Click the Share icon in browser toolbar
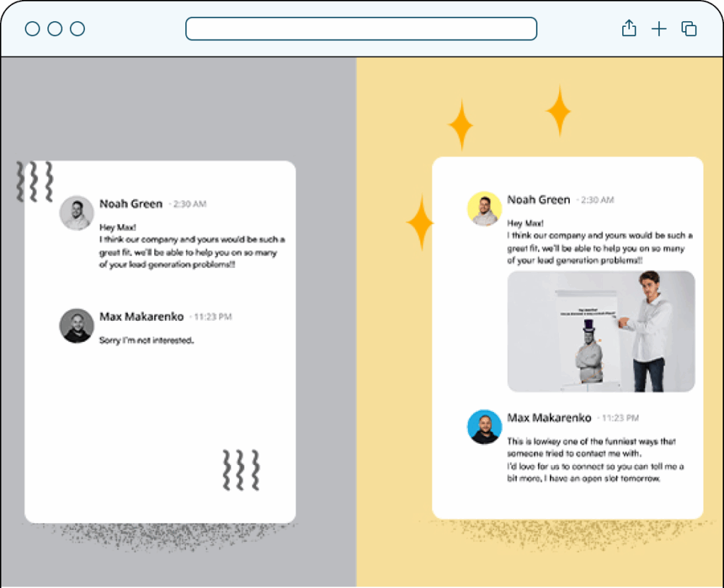Viewport: 724px width, 588px height. pos(629,28)
